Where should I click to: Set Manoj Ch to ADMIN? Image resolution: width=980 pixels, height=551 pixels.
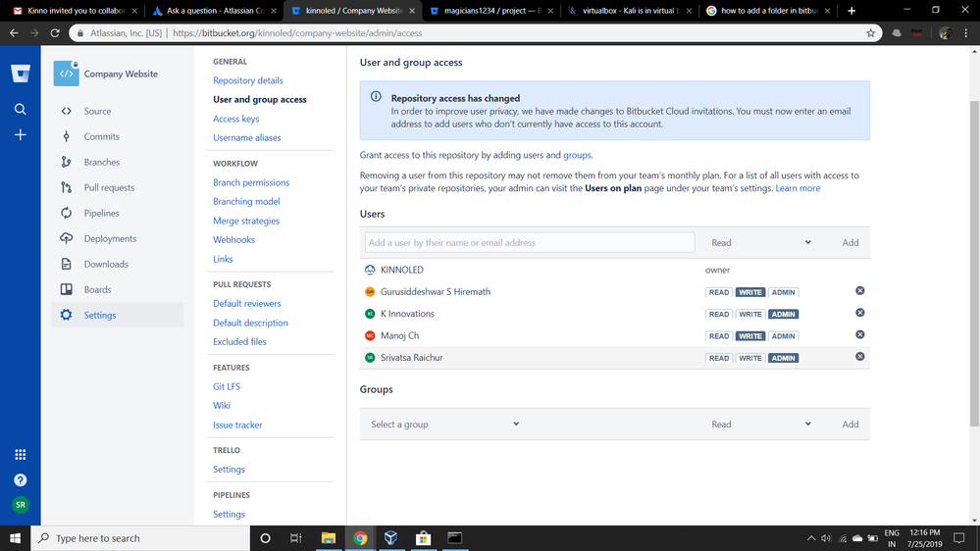(783, 336)
